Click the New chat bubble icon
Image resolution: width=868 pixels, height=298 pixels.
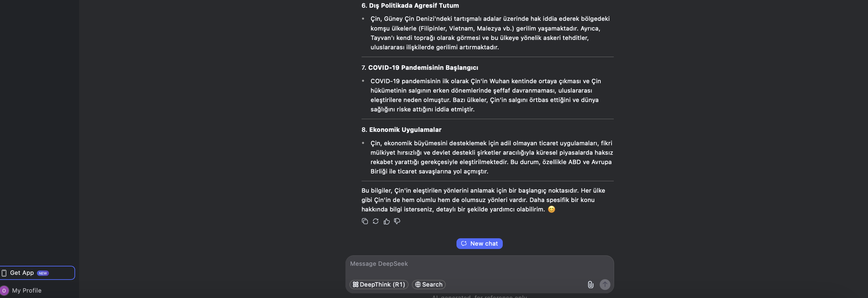[464, 243]
